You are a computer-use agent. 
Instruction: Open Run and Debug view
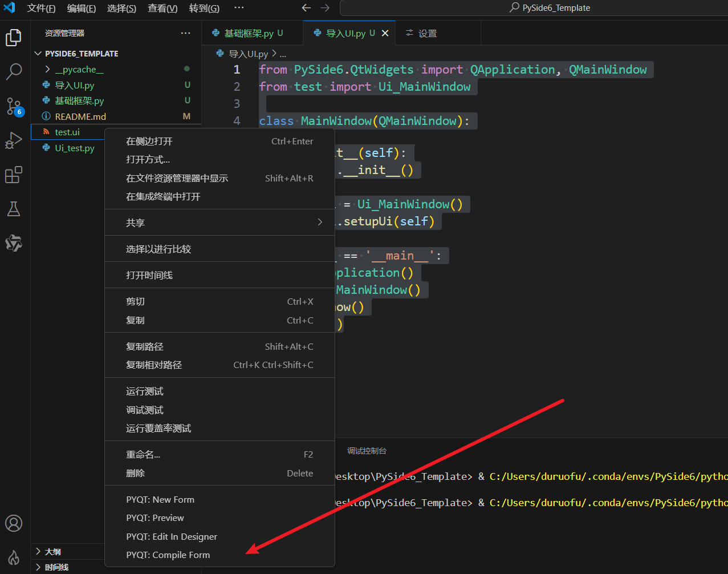click(14, 140)
